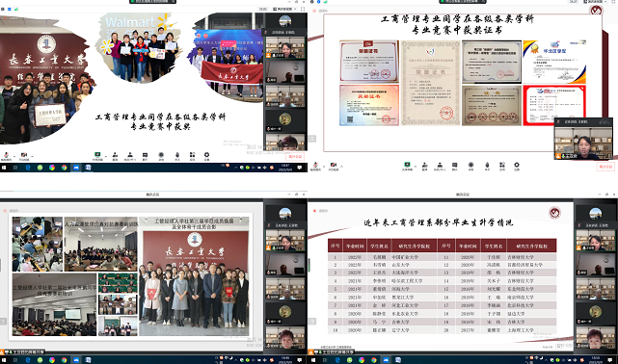The height and width of the screenshot is (364, 618).
Task: Turn on video in the Walmart slide meeting window
Action: coord(24,155)
